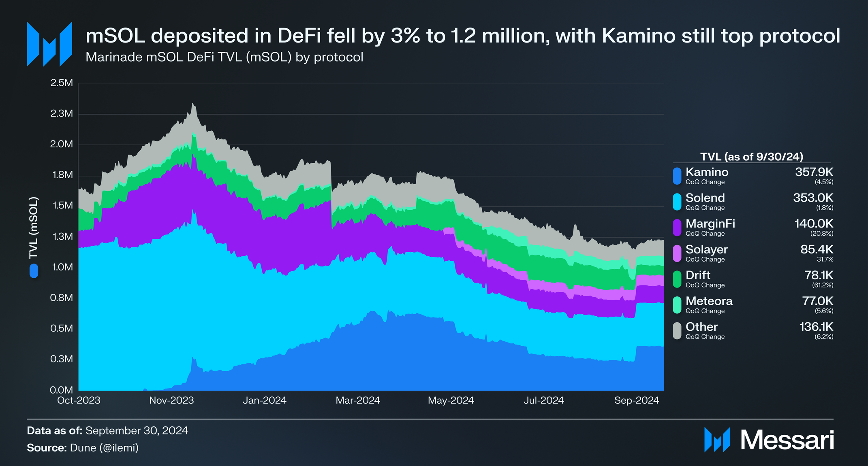Click the MarginFi purple legend marker

pyautogui.click(x=677, y=228)
